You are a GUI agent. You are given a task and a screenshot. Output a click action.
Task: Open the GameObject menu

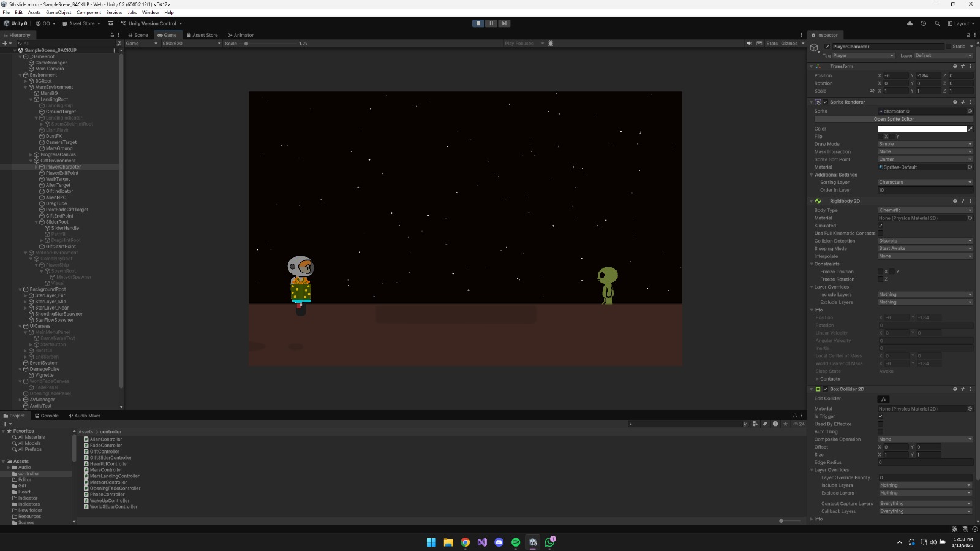pos(59,12)
